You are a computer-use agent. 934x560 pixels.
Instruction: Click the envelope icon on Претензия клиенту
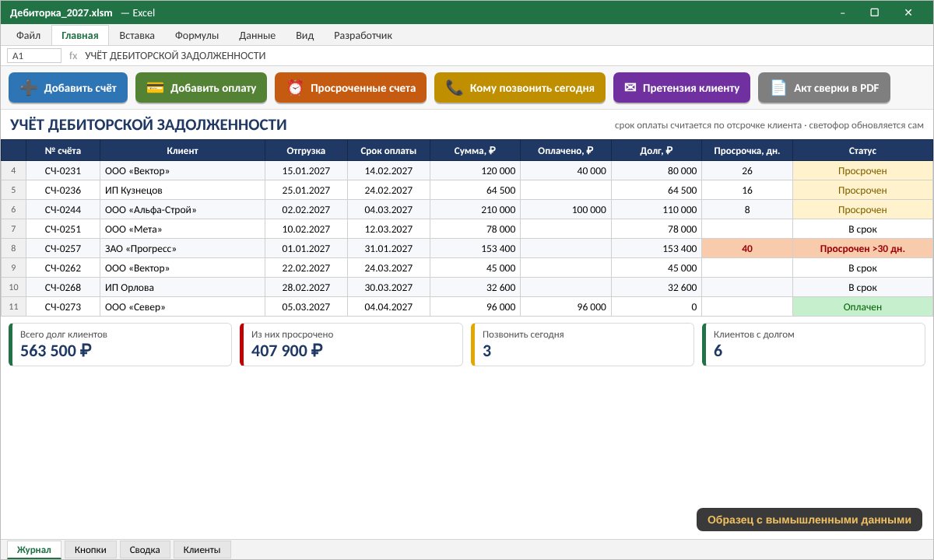[630, 88]
